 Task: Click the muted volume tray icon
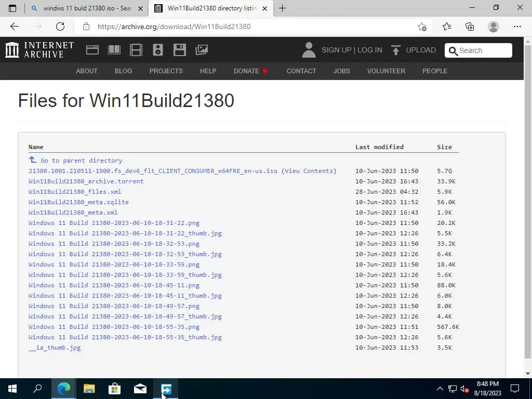tap(464, 389)
